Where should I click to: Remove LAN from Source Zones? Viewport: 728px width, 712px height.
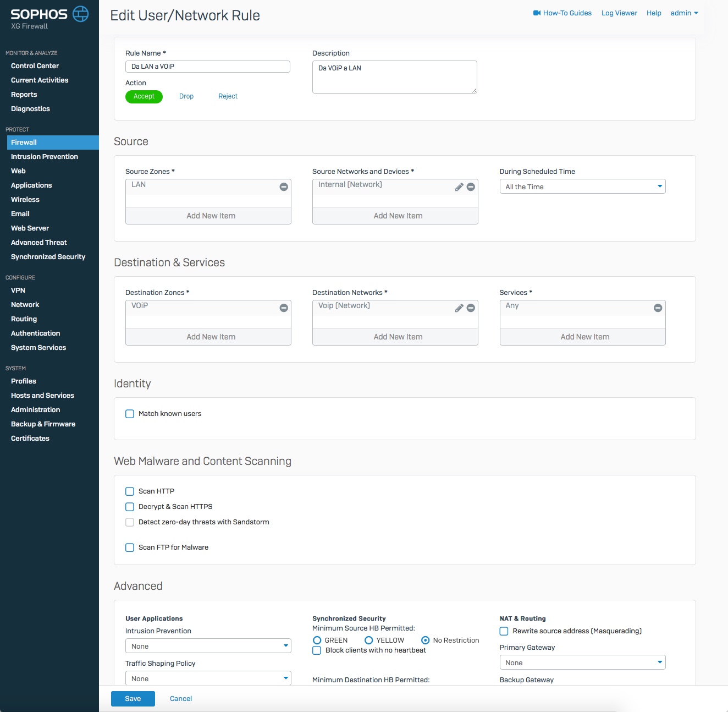tap(284, 187)
